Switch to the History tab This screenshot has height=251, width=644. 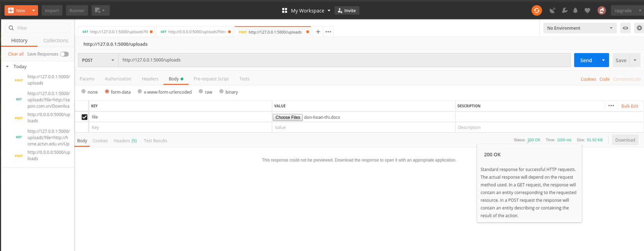click(19, 40)
